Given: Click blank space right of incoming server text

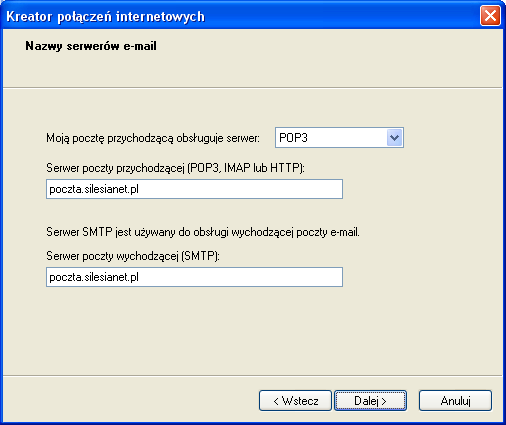Looking at the screenshot, I should click(240, 189).
